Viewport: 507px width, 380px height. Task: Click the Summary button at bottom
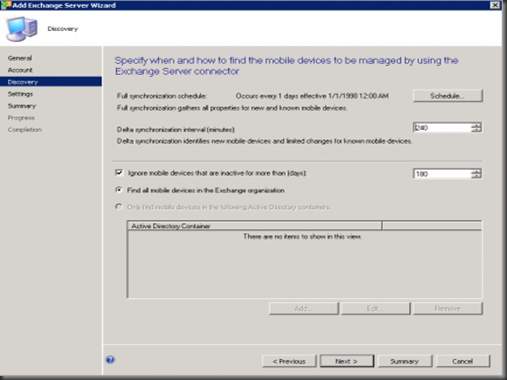pos(405,361)
